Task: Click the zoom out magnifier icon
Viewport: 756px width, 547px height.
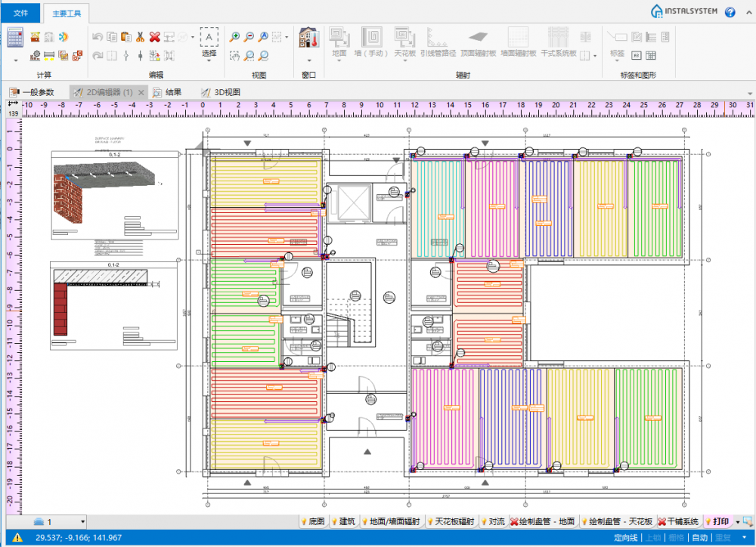Action: pos(249,36)
